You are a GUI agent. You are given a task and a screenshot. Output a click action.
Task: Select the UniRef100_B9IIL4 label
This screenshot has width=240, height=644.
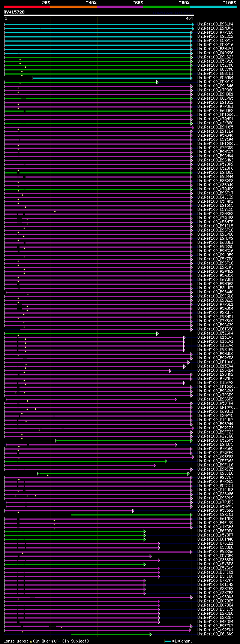tap(215, 131)
